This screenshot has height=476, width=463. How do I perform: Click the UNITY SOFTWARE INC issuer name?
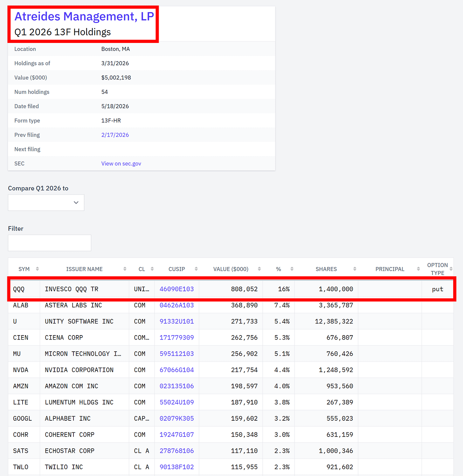79,321
